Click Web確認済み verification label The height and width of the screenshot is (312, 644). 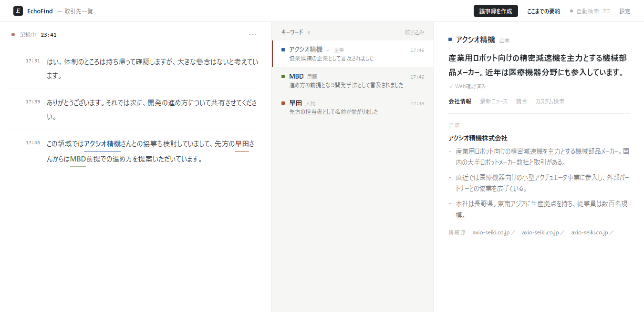(467, 86)
